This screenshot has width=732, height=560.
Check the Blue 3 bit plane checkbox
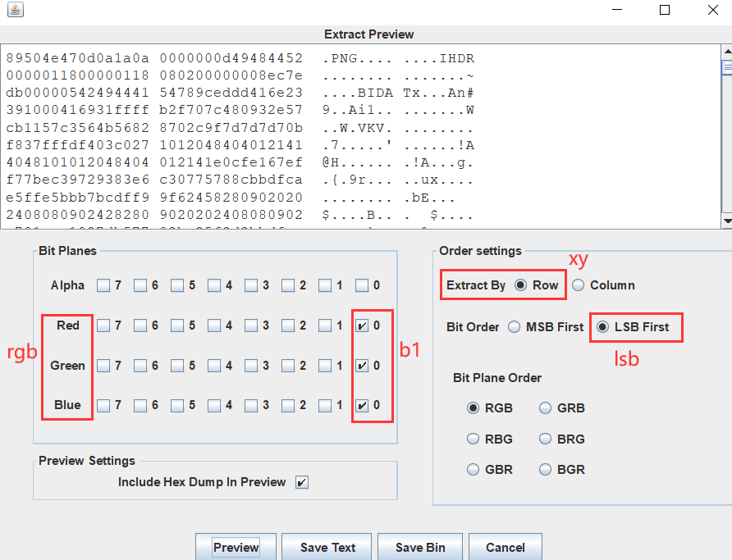250,405
